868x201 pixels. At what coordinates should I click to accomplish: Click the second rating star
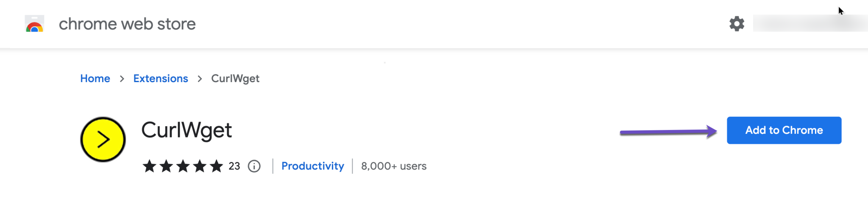(x=166, y=166)
